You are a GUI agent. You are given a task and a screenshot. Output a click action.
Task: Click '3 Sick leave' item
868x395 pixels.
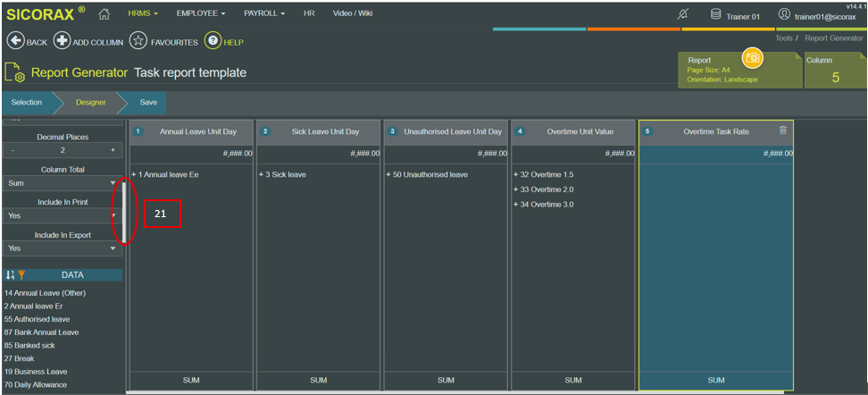(282, 174)
